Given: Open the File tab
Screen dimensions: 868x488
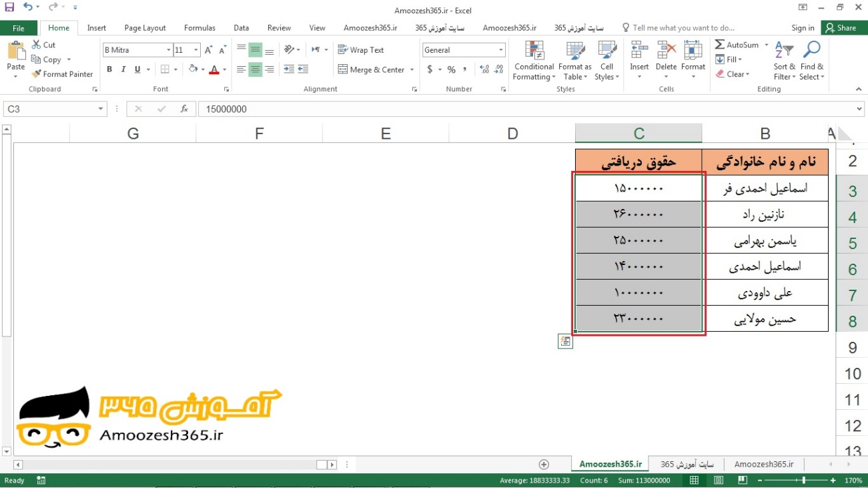Looking at the screenshot, I should pos(19,28).
